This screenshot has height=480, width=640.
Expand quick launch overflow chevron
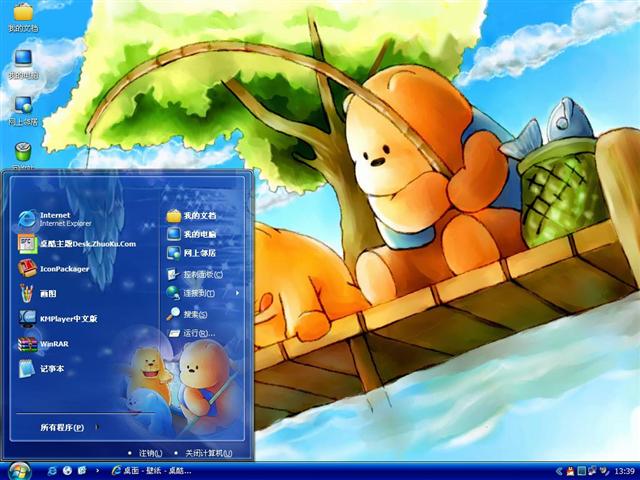97,471
